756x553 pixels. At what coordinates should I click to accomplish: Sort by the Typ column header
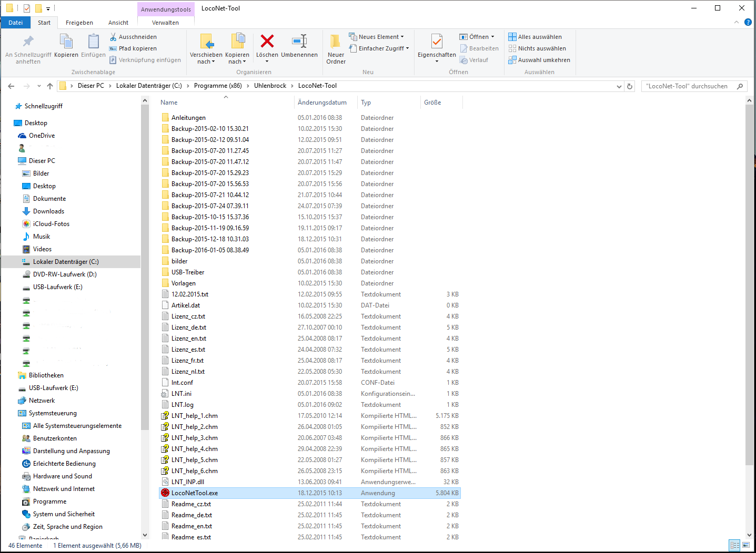pos(389,103)
